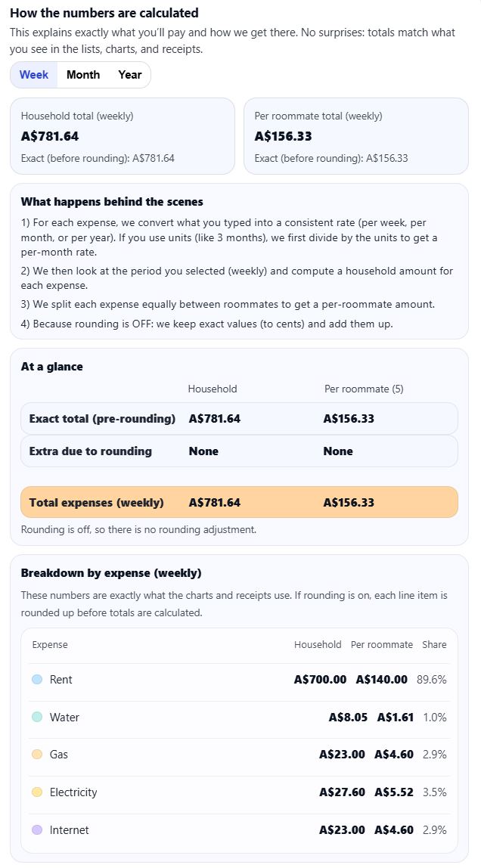This screenshot has width=481, height=868.
Task: Switch to the Year tab
Action: (x=129, y=75)
